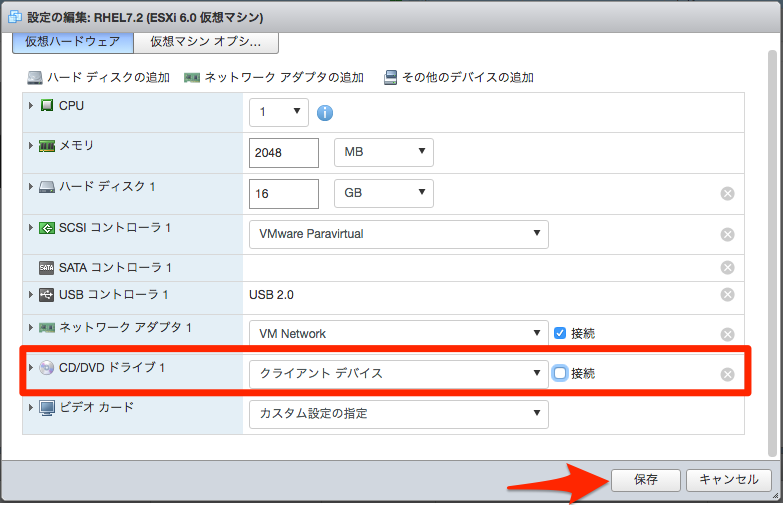Expand the USB コントローラ 1 row
Image resolution: width=783 pixels, height=505 pixels.
(30, 295)
